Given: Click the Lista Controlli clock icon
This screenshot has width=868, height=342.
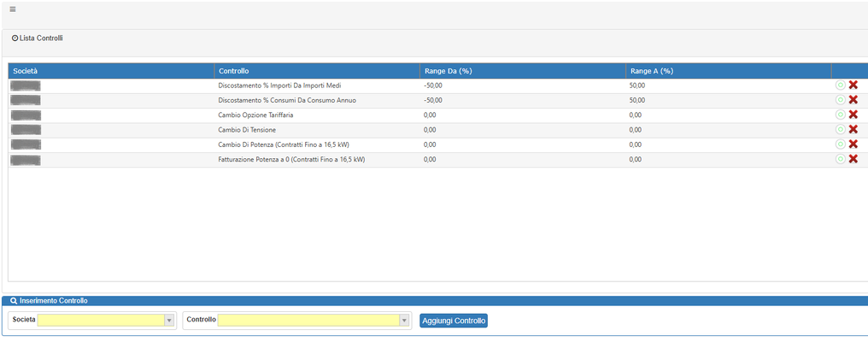Looking at the screenshot, I should point(15,38).
